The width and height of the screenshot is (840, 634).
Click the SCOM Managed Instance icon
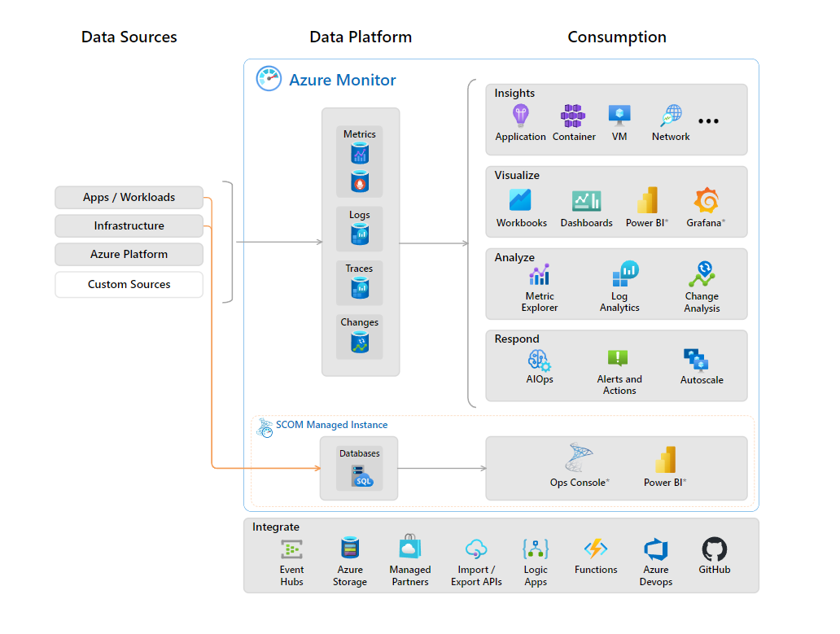tap(265, 428)
